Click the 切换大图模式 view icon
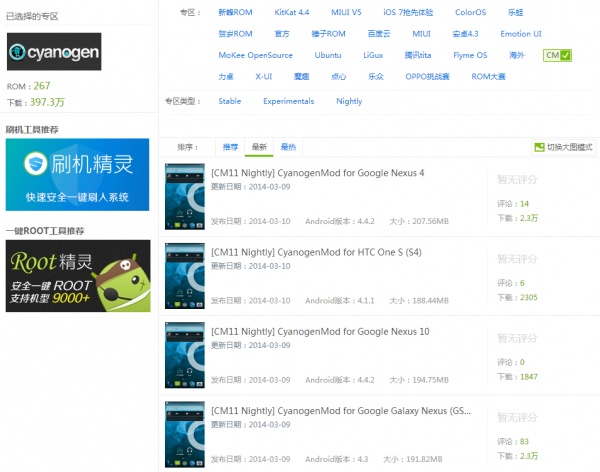The height and width of the screenshot is (472, 600). (538, 147)
